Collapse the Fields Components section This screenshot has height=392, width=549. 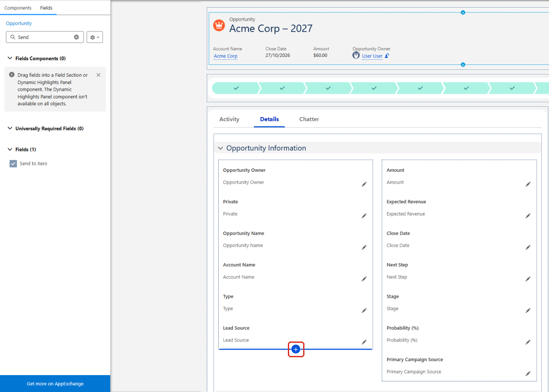[10, 58]
